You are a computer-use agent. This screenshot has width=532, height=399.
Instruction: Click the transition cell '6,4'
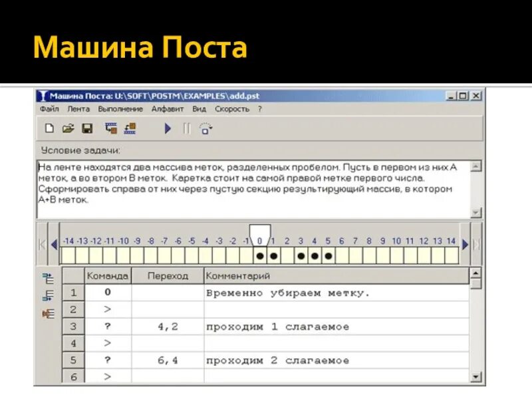168,360
